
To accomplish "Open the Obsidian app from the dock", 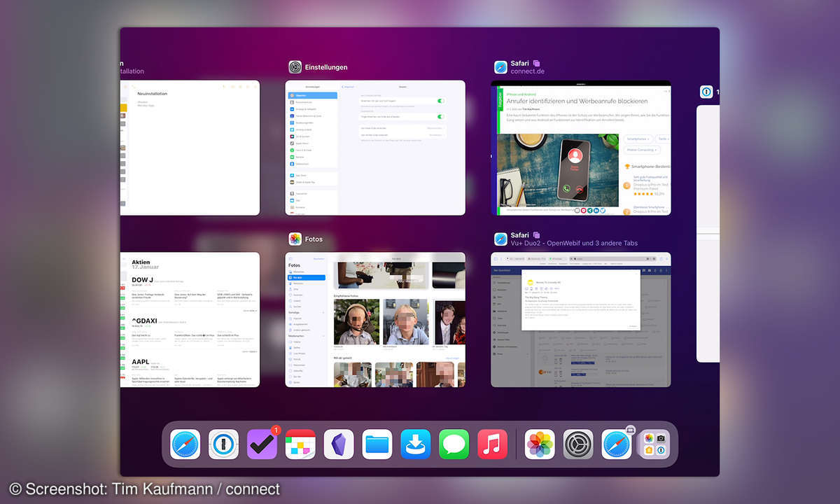I will pos(339,444).
